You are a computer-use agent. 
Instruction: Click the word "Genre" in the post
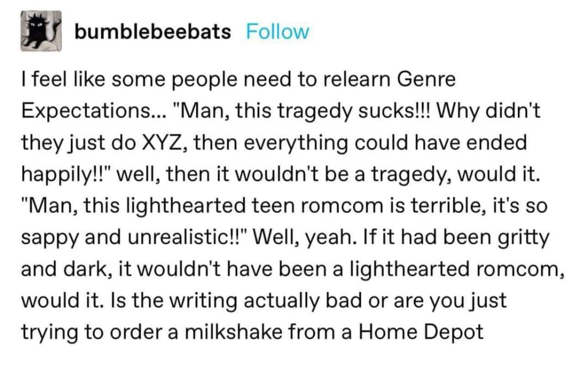(426, 79)
